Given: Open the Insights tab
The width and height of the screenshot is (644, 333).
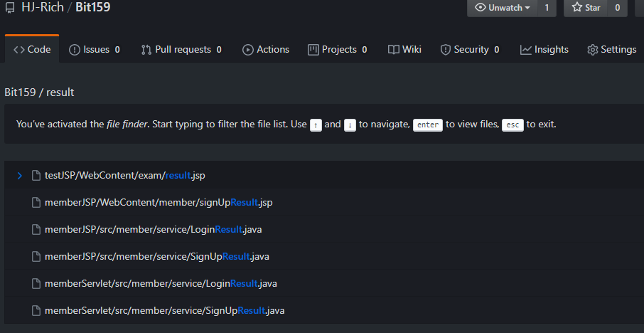Looking at the screenshot, I should point(544,49).
